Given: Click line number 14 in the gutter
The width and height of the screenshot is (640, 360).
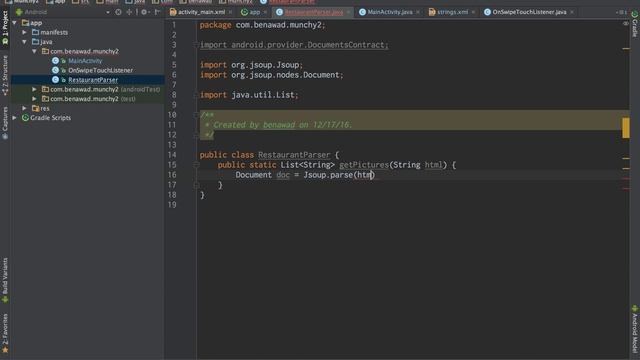Looking at the screenshot, I should click(x=172, y=155).
